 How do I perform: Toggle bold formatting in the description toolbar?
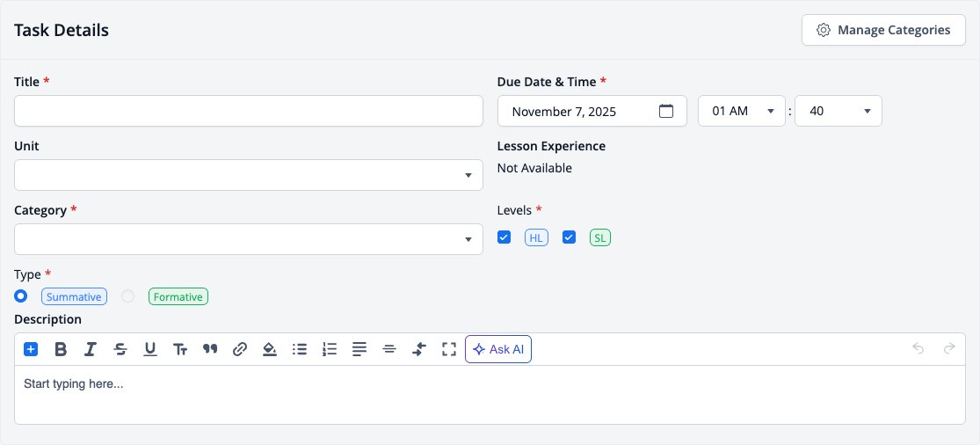(61, 349)
